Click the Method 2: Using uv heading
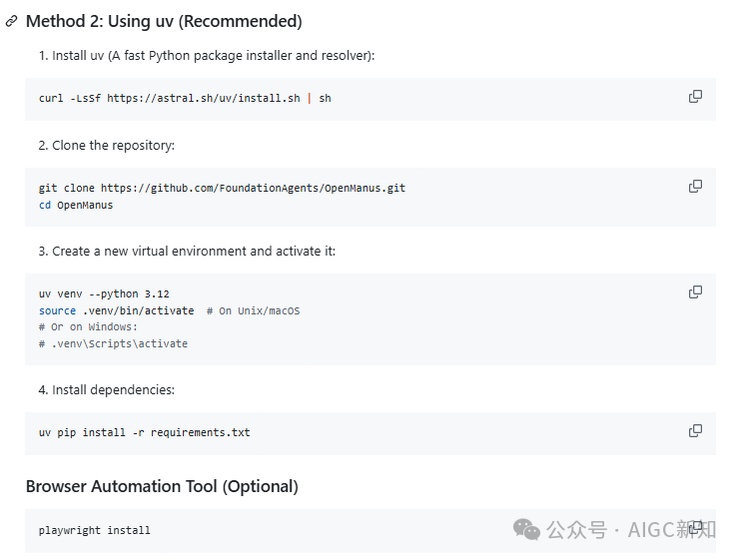 164,21
